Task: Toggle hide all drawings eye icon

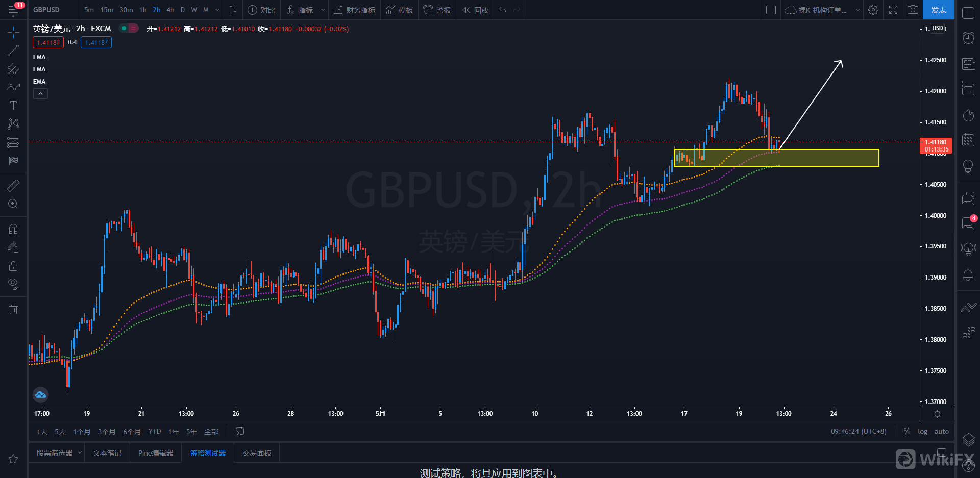Action: [13, 284]
